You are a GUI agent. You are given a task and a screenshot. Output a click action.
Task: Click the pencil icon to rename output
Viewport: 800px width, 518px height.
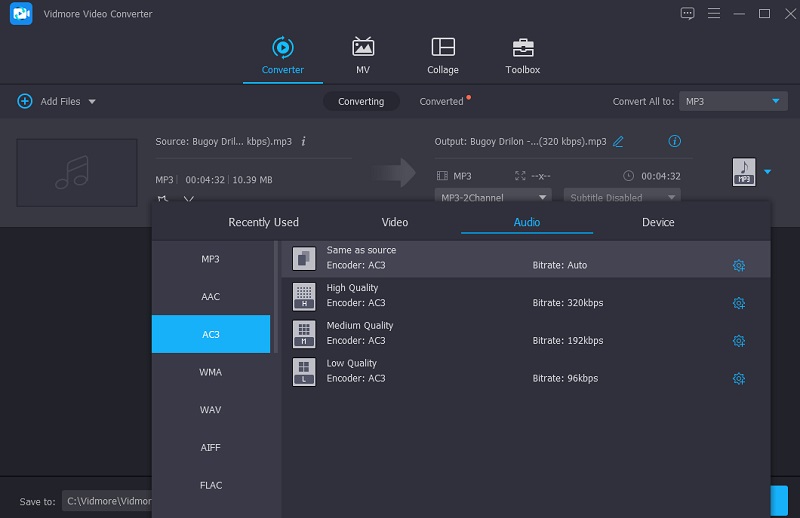[x=618, y=142]
